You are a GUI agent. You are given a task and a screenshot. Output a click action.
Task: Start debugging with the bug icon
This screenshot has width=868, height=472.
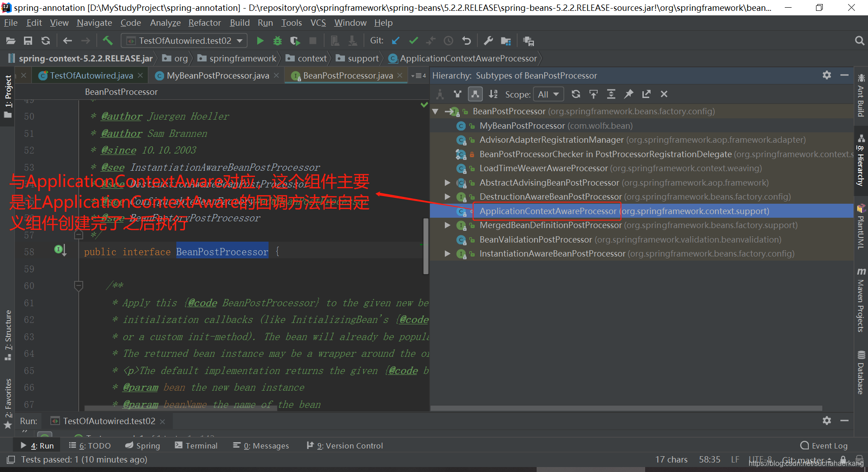(x=278, y=41)
